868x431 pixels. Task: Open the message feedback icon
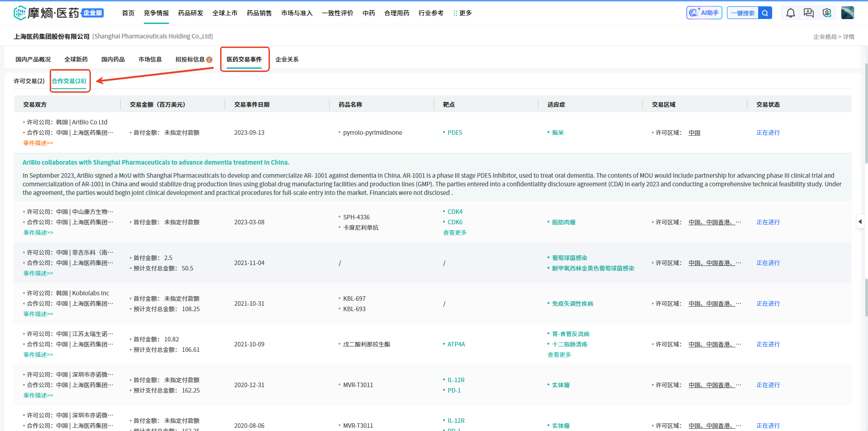pos(809,13)
